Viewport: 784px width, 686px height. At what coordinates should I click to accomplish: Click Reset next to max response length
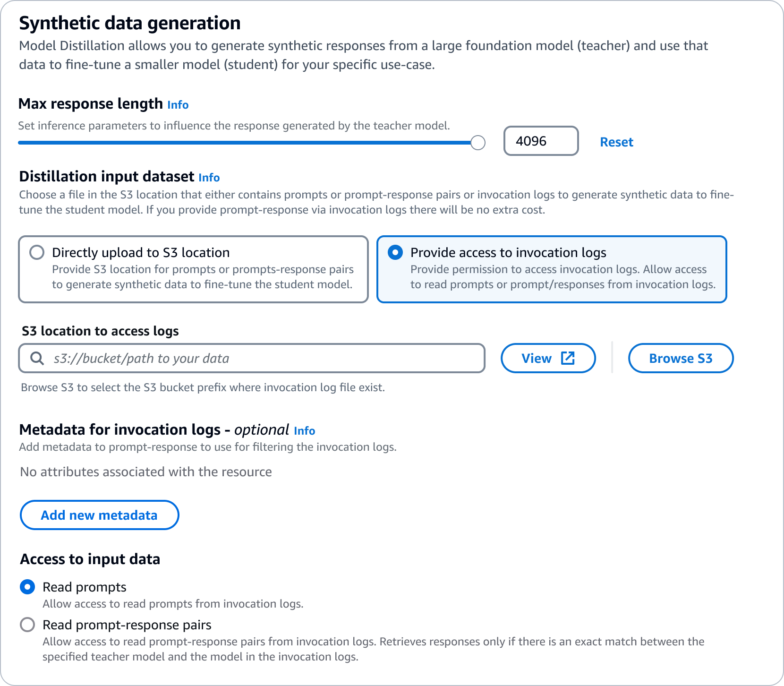(616, 142)
